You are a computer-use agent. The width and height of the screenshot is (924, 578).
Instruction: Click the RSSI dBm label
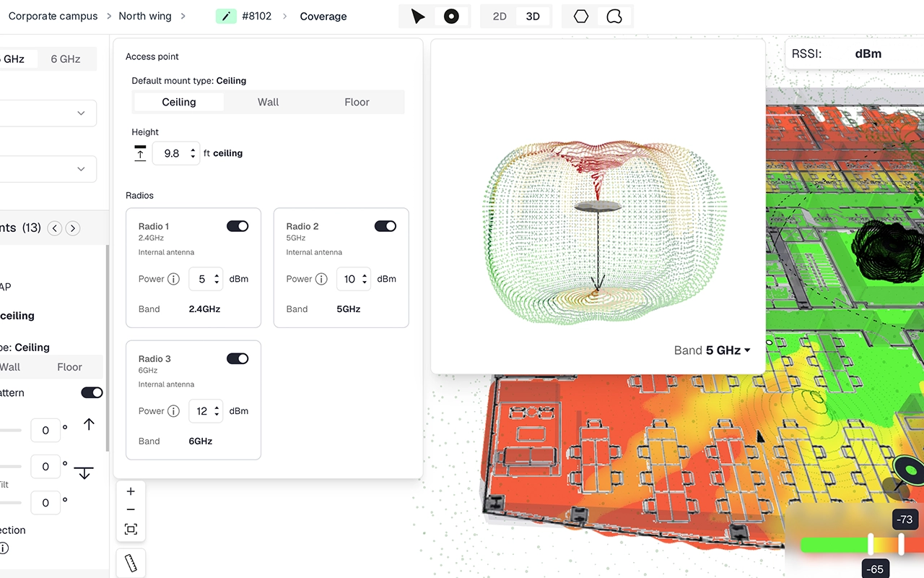pos(868,53)
